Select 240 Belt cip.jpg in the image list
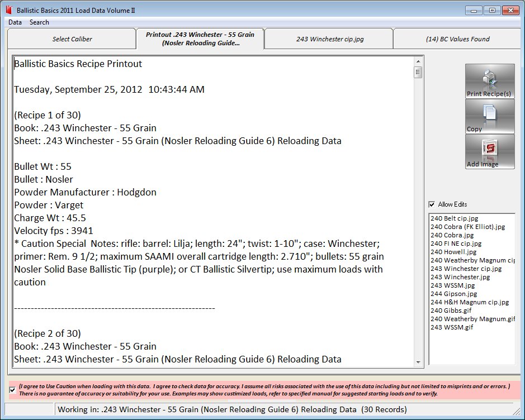The height and width of the screenshot is (420, 525). [x=454, y=218]
